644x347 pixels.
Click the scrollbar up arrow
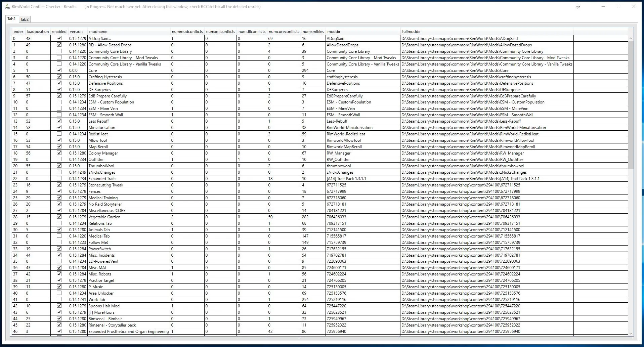tap(631, 39)
